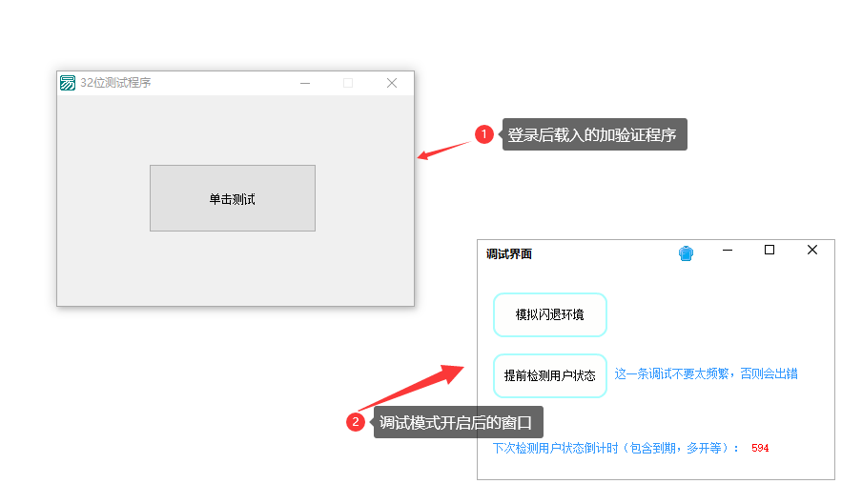Click the red countdown value 594
Screen dimensions: 862x504
coord(760,448)
